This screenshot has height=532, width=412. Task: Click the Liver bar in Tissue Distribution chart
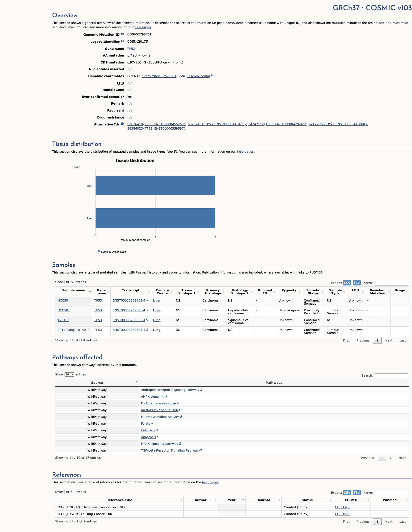click(155, 218)
